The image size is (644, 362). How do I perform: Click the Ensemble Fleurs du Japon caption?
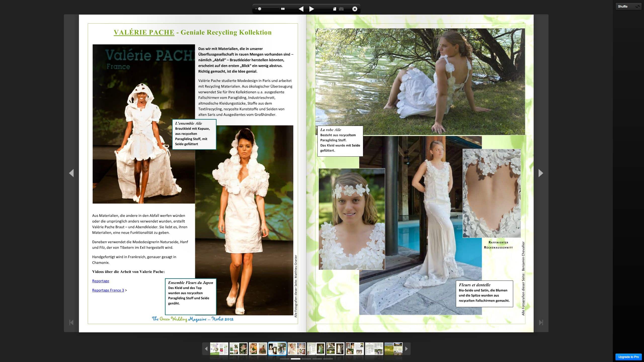coord(191,296)
